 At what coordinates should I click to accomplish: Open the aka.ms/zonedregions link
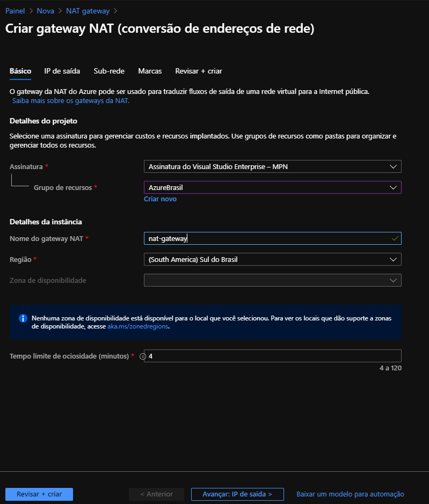click(137, 326)
